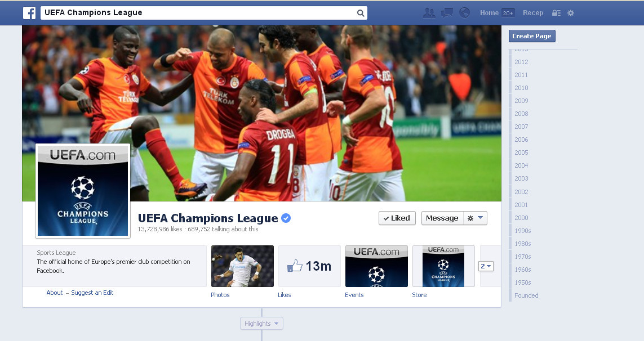Jump to the 1970s in the timeline
The height and width of the screenshot is (341, 644).
523,257
